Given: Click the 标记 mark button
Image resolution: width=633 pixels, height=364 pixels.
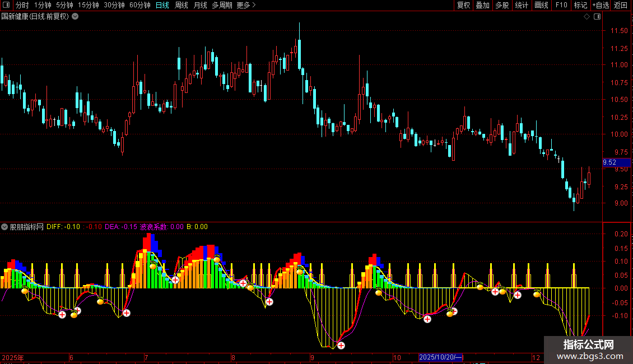Looking at the screenshot, I should point(580,5).
